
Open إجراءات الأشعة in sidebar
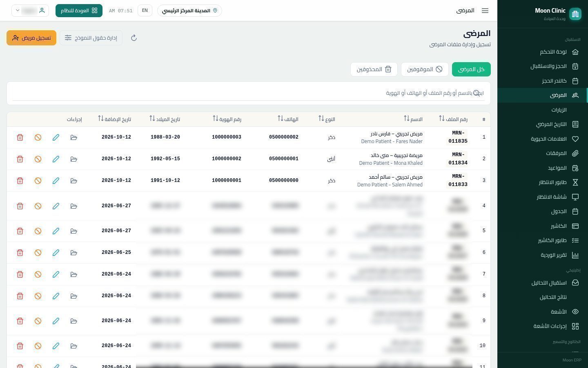pyautogui.click(x=543, y=326)
